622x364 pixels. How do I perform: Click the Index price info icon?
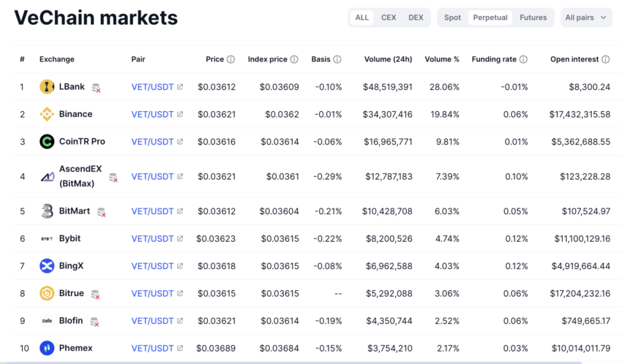tap(294, 59)
